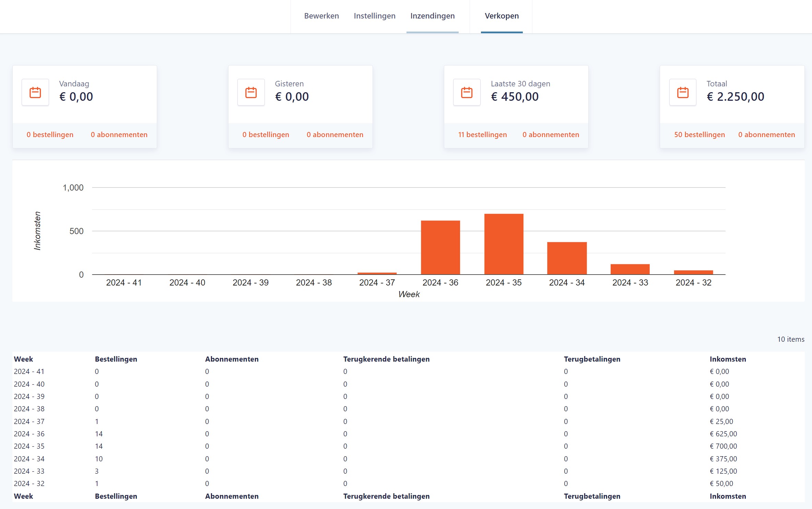Select table row week '2024 - 38'
Screen dimensions: 812x509
[x=408, y=409]
